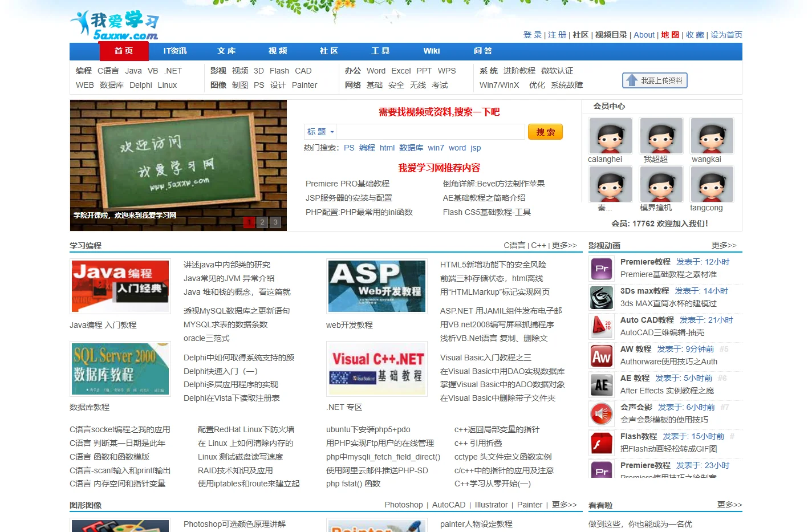Open the 3Ds max tutorial icon

601,298
